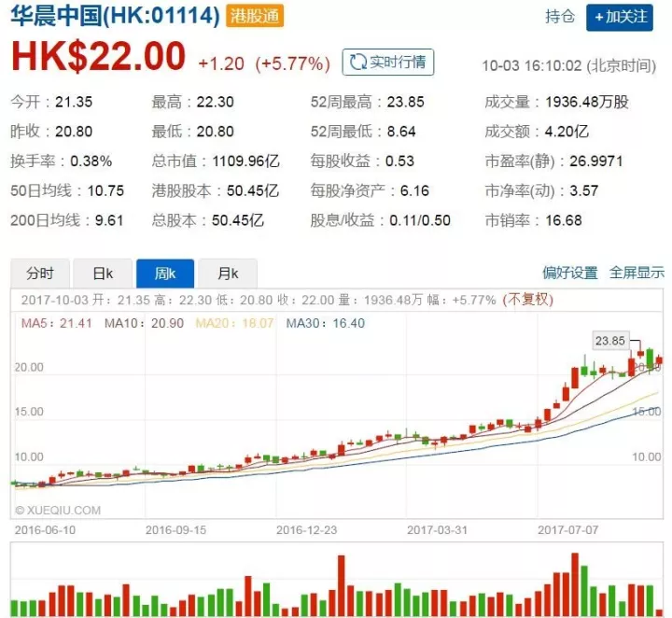Click the 市销率 16.68 value

[563, 220]
